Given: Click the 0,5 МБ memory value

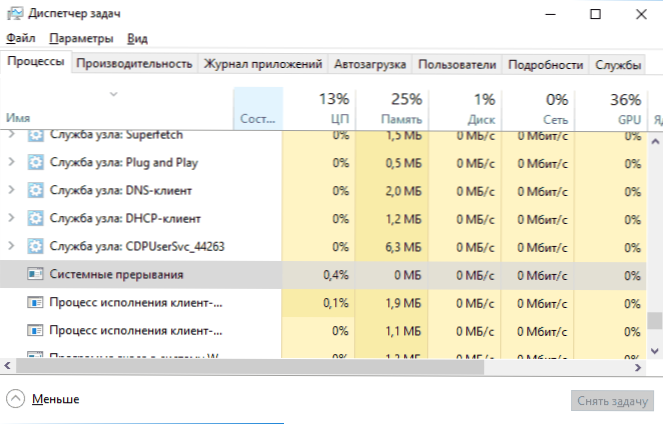Looking at the screenshot, I should click(403, 163).
